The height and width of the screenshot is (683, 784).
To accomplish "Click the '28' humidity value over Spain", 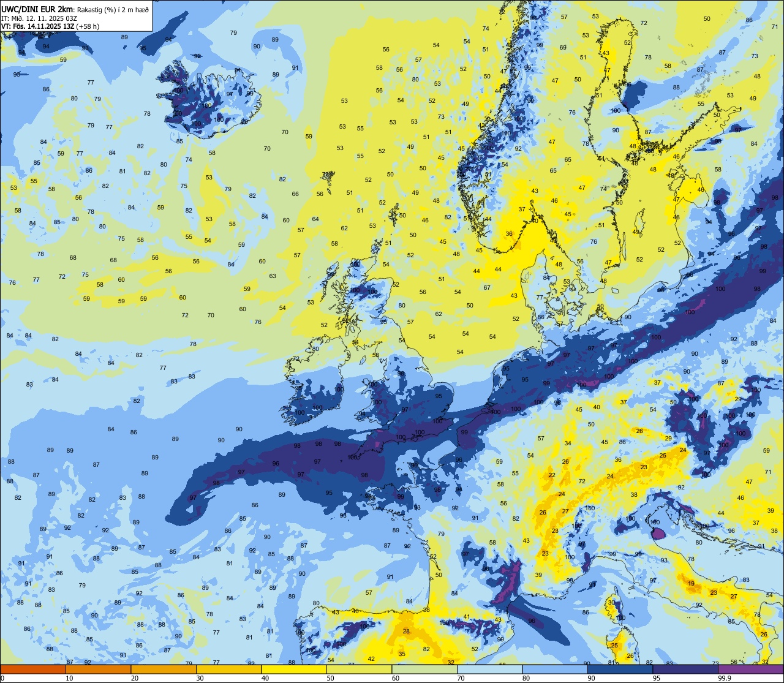I will tap(406, 632).
